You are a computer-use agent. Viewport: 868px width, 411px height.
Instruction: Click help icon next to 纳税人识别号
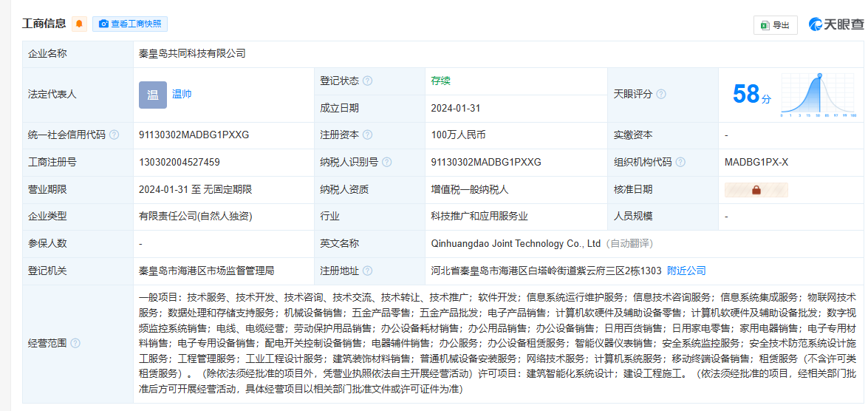coord(387,163)
